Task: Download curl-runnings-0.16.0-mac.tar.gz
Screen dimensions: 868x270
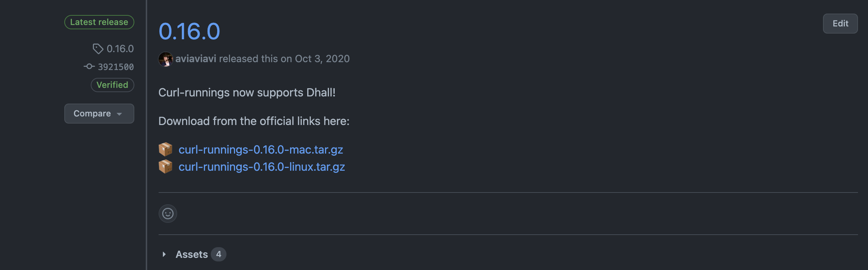Action: tap(261, 149)
